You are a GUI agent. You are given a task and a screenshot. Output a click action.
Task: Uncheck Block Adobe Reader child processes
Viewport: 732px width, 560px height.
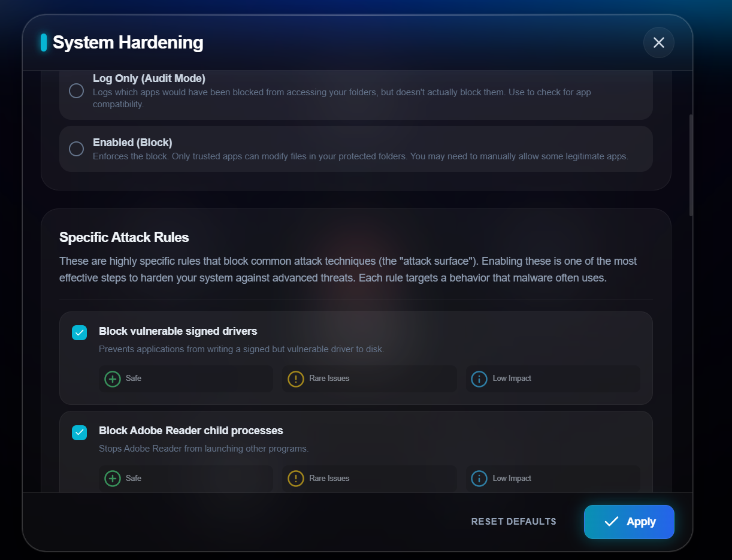click(80, 432)
